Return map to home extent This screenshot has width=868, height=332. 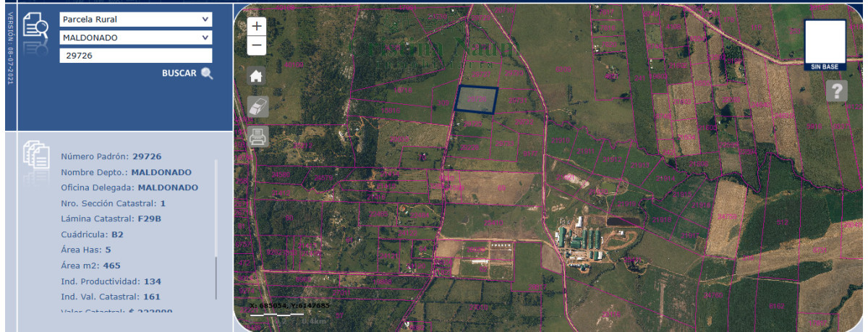[257, 76]
